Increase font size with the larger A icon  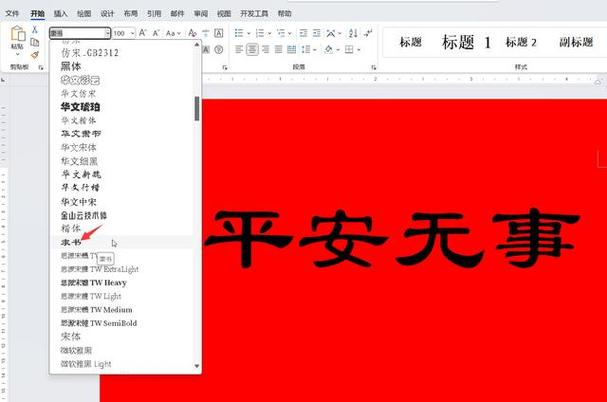click(143, 33)
